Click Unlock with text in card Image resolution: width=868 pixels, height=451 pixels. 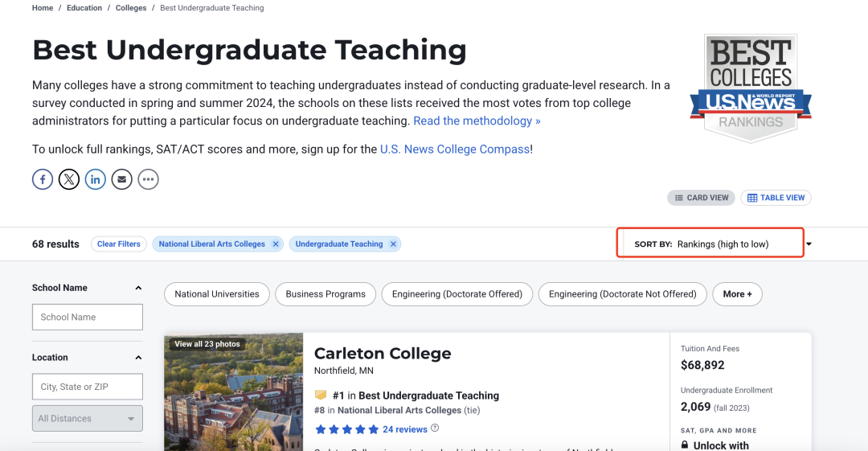(x=721, y=445)
